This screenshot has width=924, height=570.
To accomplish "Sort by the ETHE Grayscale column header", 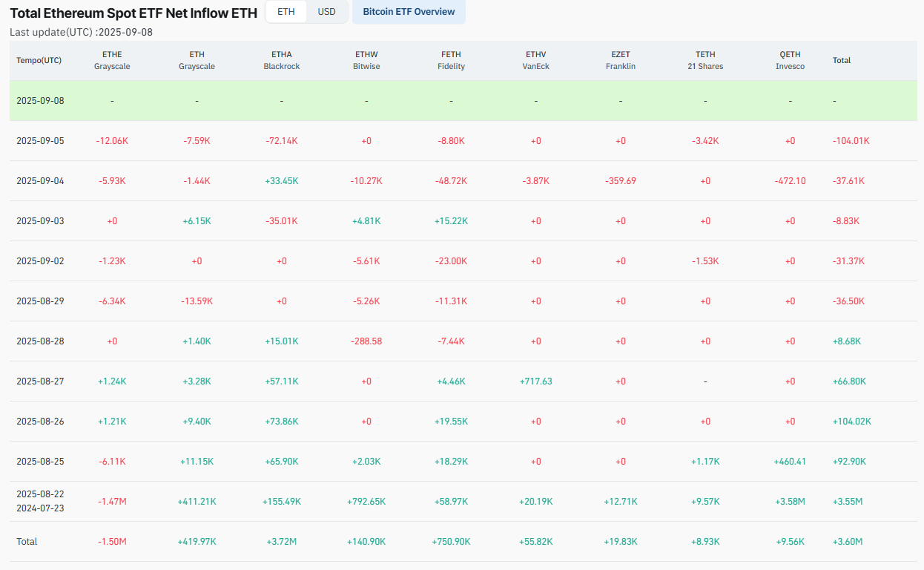I will [111, 60].
